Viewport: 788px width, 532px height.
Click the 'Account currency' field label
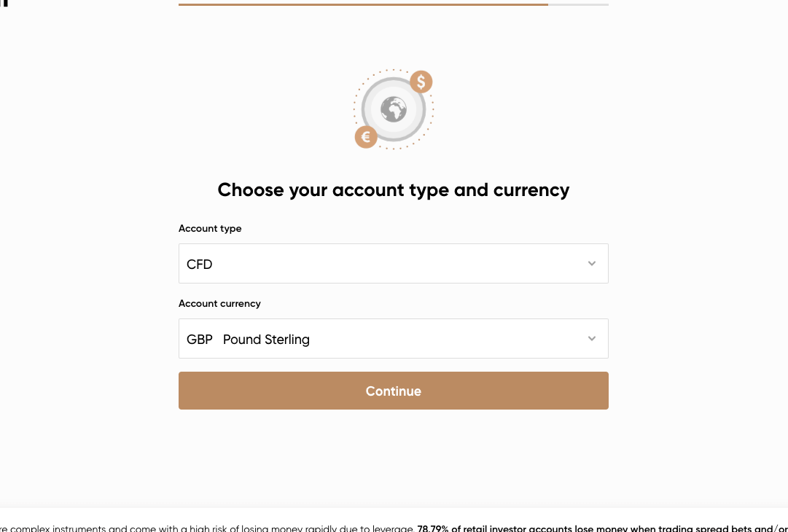(x=219, y=303)
